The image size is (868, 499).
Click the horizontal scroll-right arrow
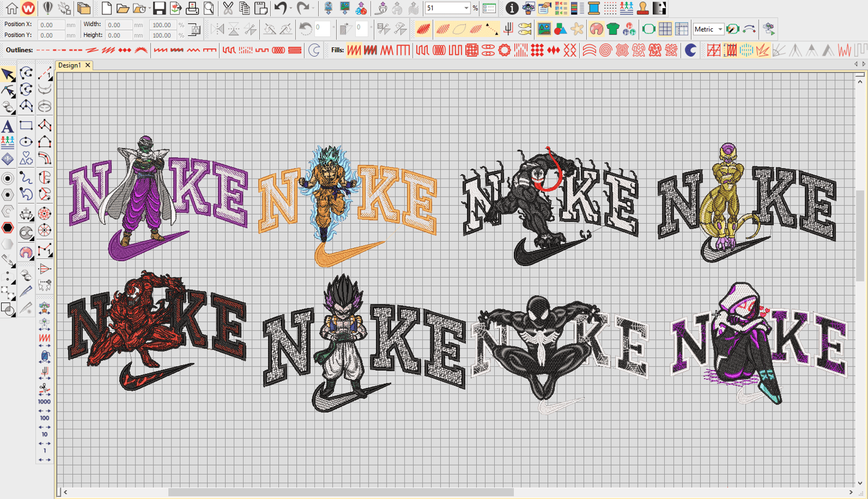(x=851, y=492)
